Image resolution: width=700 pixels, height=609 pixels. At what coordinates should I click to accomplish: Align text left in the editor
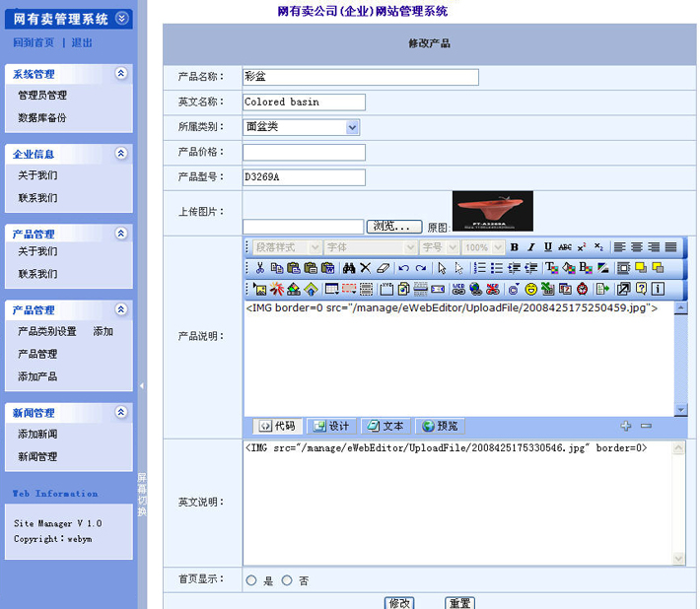619,247
